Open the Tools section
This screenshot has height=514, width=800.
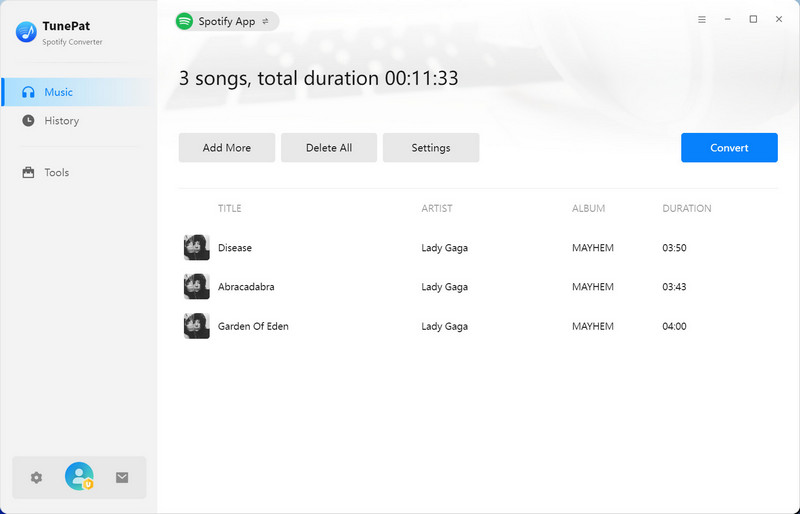pyautogui.click(x=56, y=173)
